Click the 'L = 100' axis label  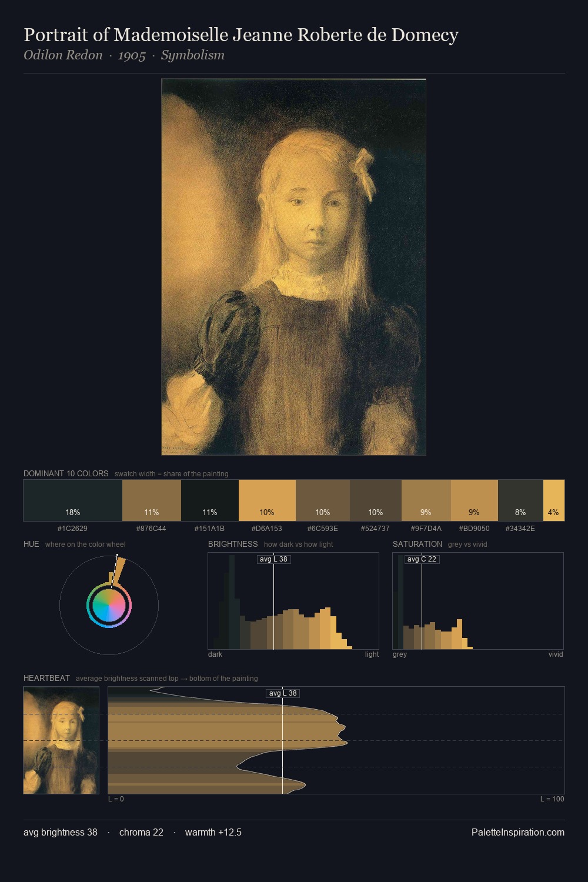point(552,799)
